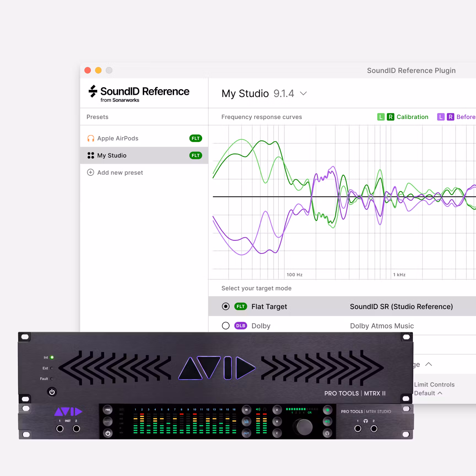The width and height of the screenshot is (476, 476).
Task: Click the upward chevron above Limit Controls
Action: [429, 364]
